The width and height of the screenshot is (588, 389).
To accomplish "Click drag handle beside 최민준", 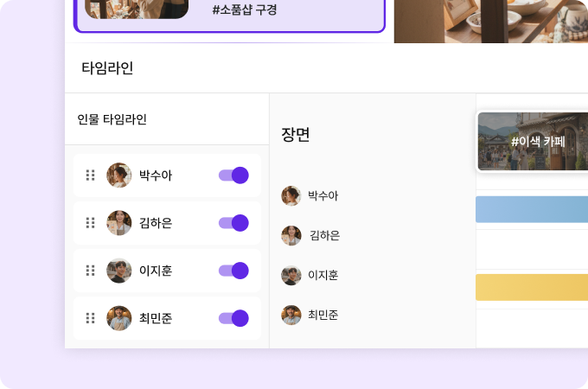I will pyautogui.click(x=90, y=318).
